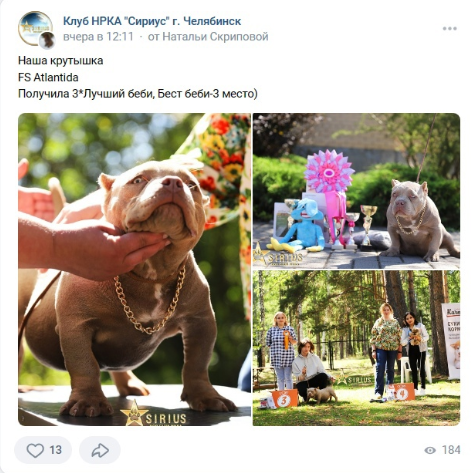The height and width of the screenshot is (473, 471).
Task: Click the text line FS Atlantida
Action: (x=48, y=78)
